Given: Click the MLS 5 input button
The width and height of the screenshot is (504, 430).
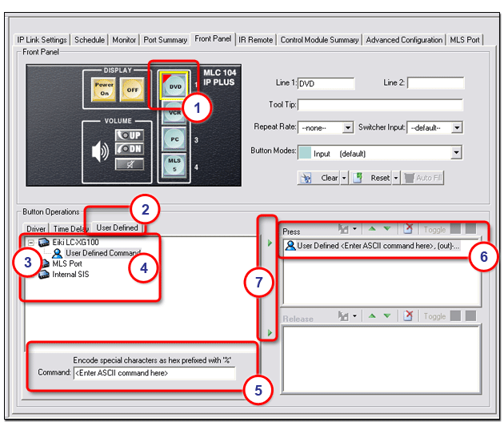Looking at the screenshot, I should coord(174,165).
